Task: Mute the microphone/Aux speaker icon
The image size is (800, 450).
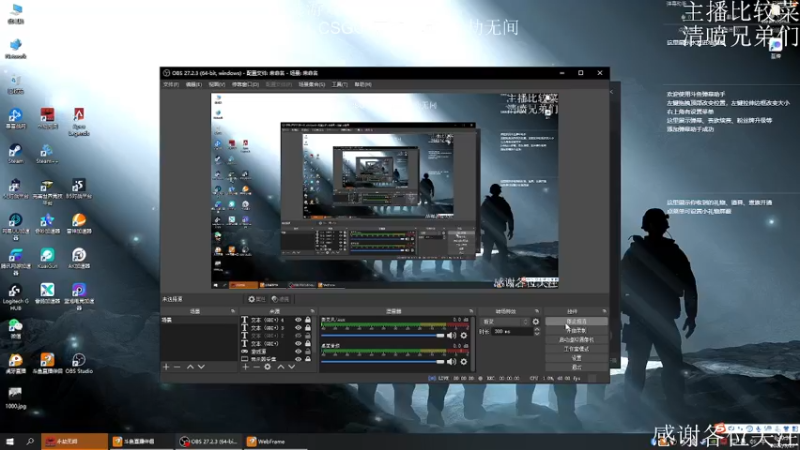Action: click(452, 335)
